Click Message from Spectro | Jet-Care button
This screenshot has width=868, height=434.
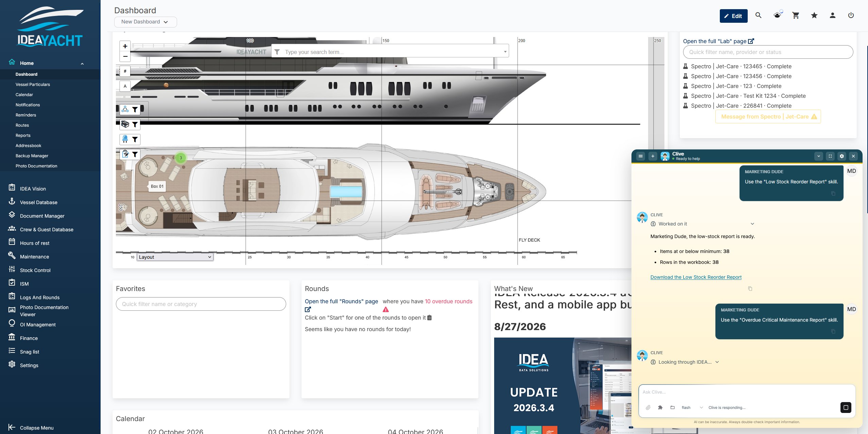pyautogui.click(x=768, y=116)
